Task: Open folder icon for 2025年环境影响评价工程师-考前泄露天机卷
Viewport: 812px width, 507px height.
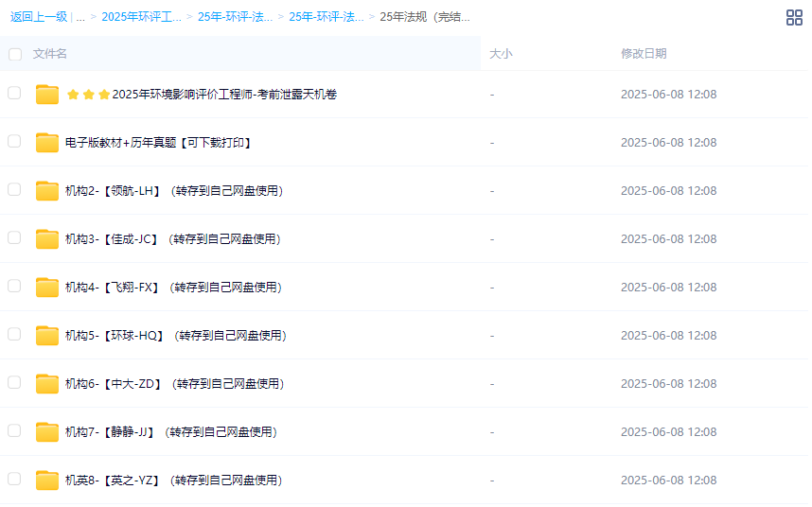Action: (47, 95)
